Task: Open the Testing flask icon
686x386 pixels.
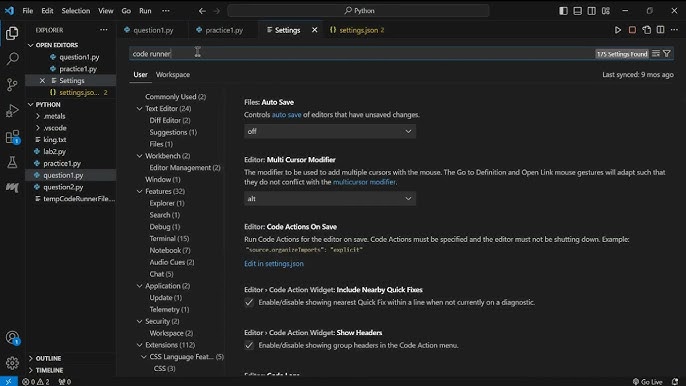Action: point(12,162)
